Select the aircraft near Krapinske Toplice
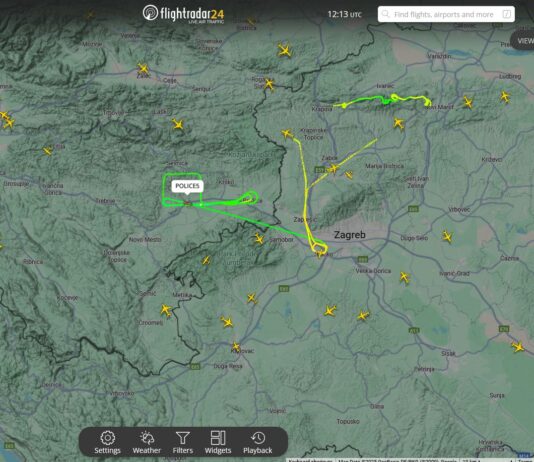Screen dimensions: 534x462 tap(287, 133)
